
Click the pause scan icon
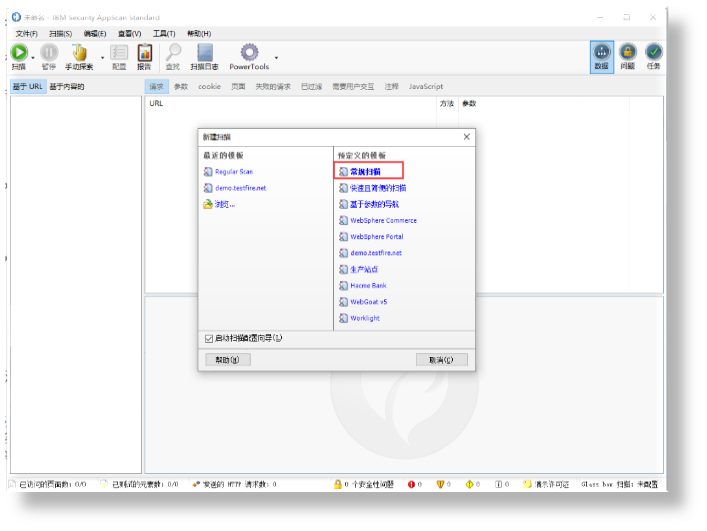(49, 52)
